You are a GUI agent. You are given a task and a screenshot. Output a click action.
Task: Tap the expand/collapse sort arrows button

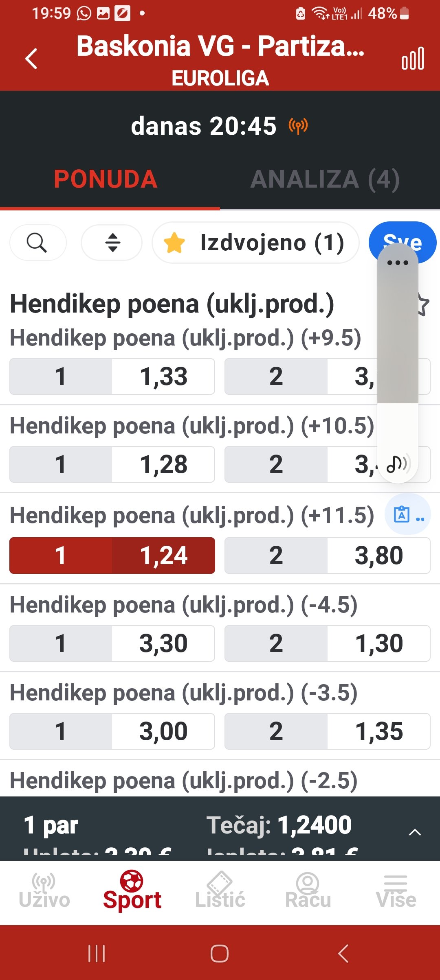(112, 243)
